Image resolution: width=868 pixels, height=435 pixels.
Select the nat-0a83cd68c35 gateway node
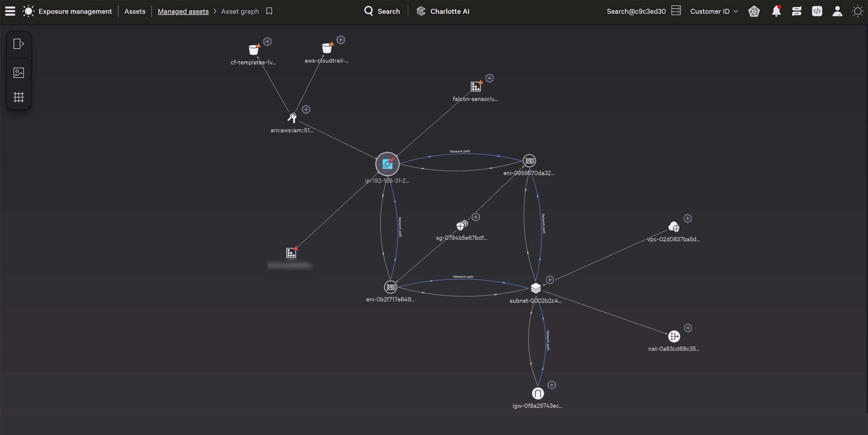point(674,336)
